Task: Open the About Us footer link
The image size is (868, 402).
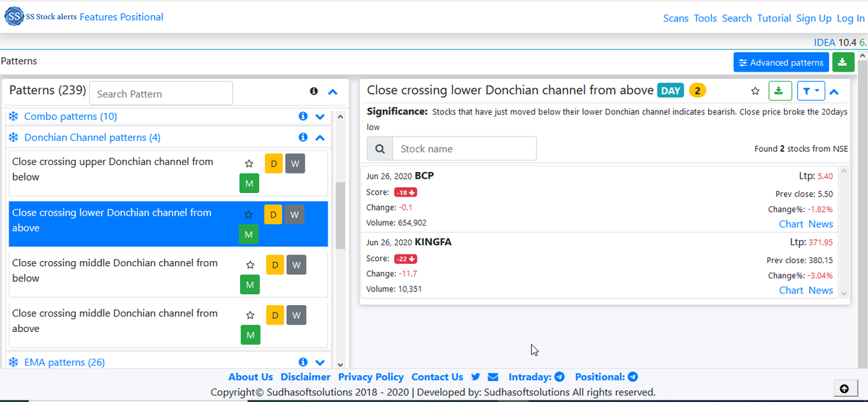Action: point(250,377)
